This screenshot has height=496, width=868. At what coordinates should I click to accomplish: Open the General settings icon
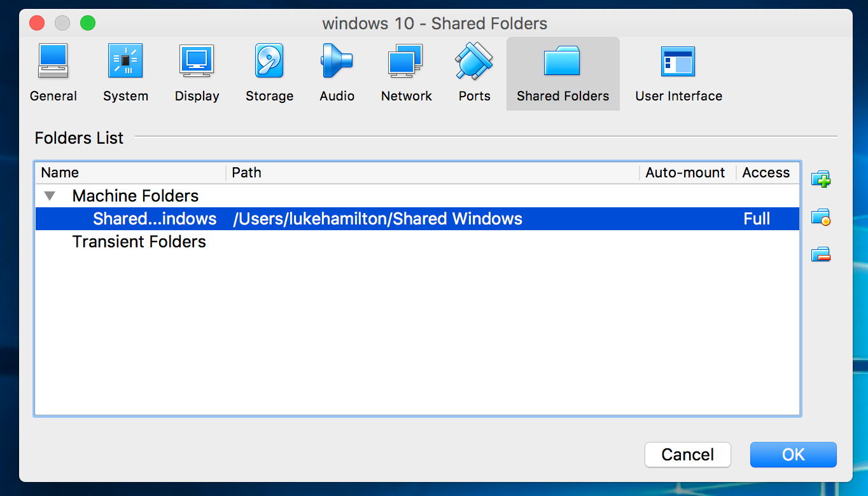pos(53,61)
